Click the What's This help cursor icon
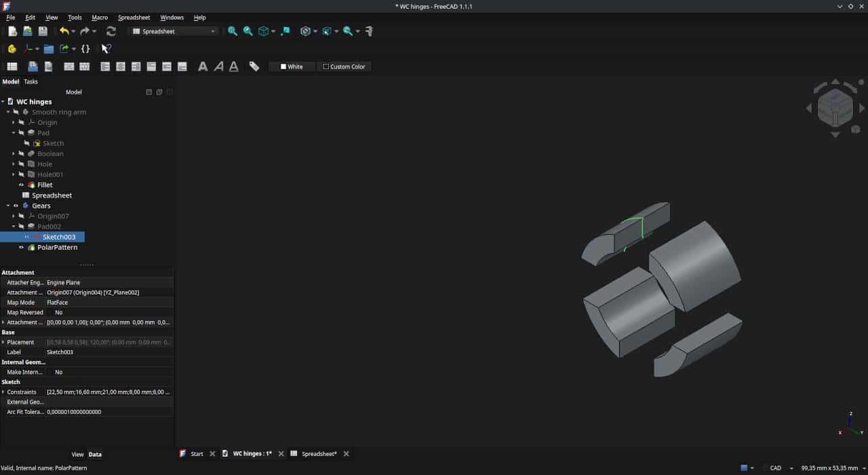Screen dimensions: 868x475 pyautogui.click(x=106, y=49)
